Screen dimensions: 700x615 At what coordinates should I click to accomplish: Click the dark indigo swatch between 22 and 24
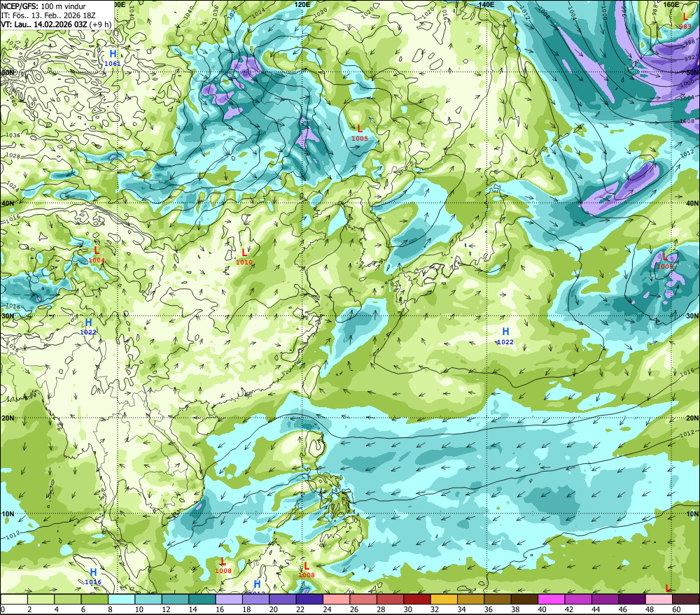point(309,600)
